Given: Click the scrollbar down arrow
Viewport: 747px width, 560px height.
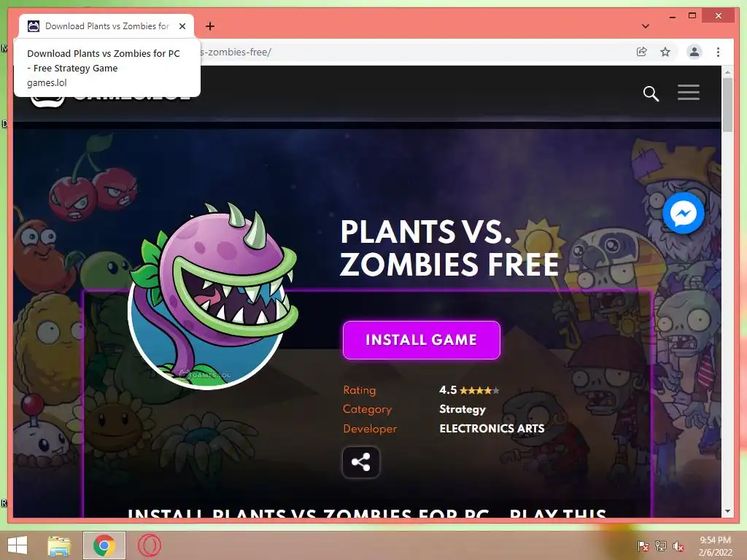Looking at the screenshot, I should [727, 511].
